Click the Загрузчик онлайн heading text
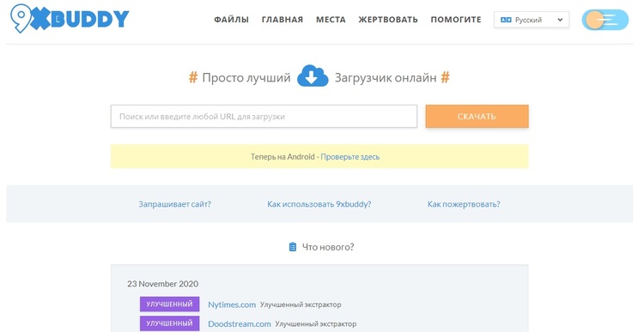 pyautogui.click(x=386, y=77)
